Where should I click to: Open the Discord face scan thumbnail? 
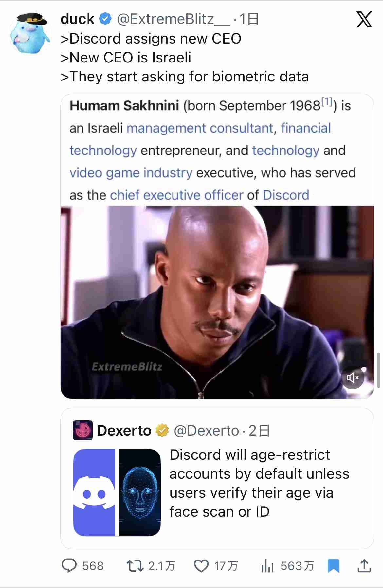click(x=117, y=492)
